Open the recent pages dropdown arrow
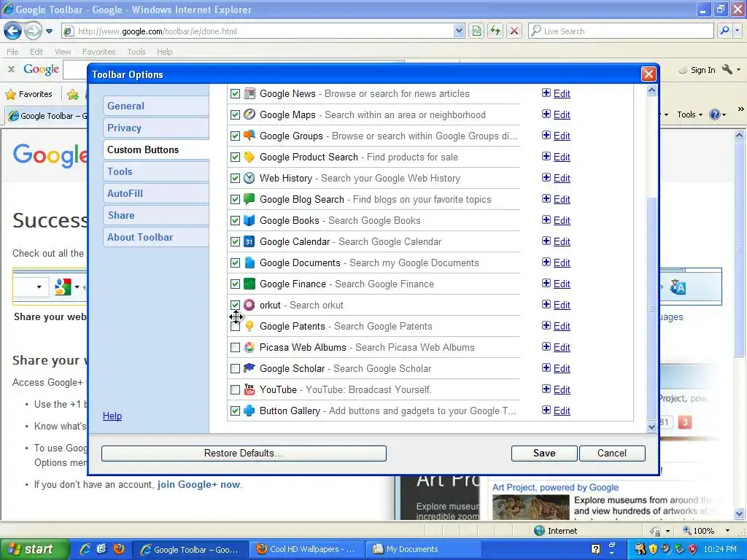This screenshot has height=560, width=747. click(49, 31)
